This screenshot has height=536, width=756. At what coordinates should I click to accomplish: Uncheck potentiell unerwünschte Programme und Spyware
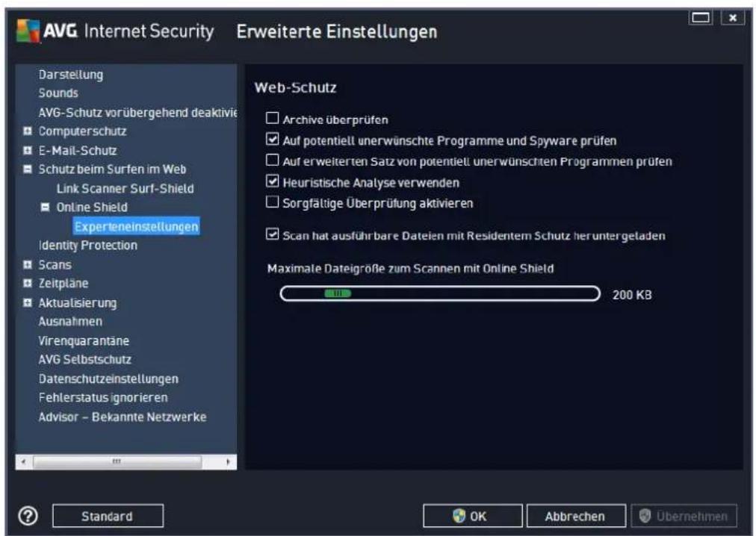[273, 140]
